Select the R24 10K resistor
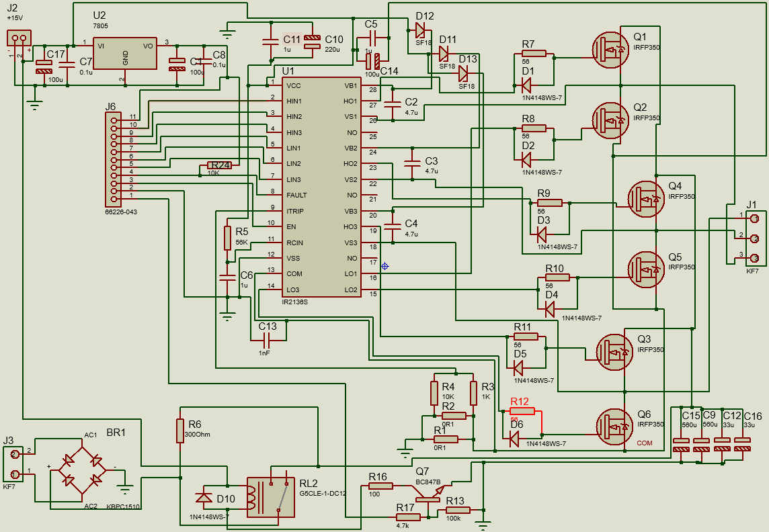This screenshot has height=532, width=769. (x=219, y=165)
